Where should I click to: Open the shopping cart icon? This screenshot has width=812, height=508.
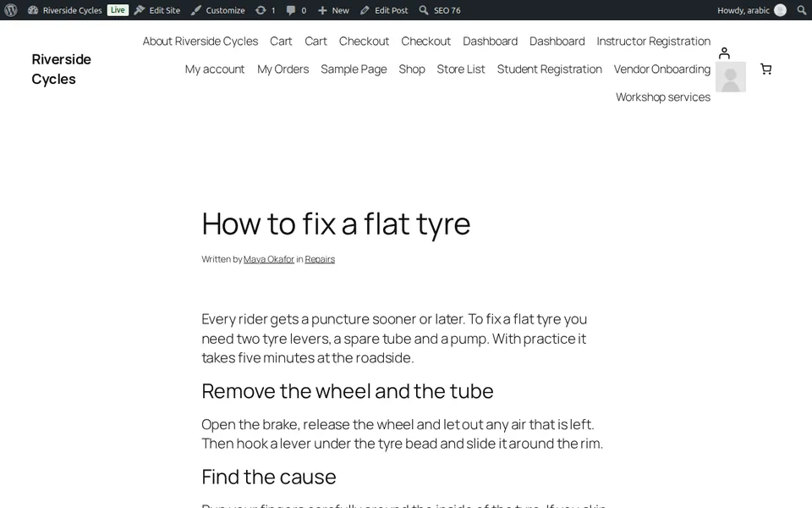tap(766, 69)
